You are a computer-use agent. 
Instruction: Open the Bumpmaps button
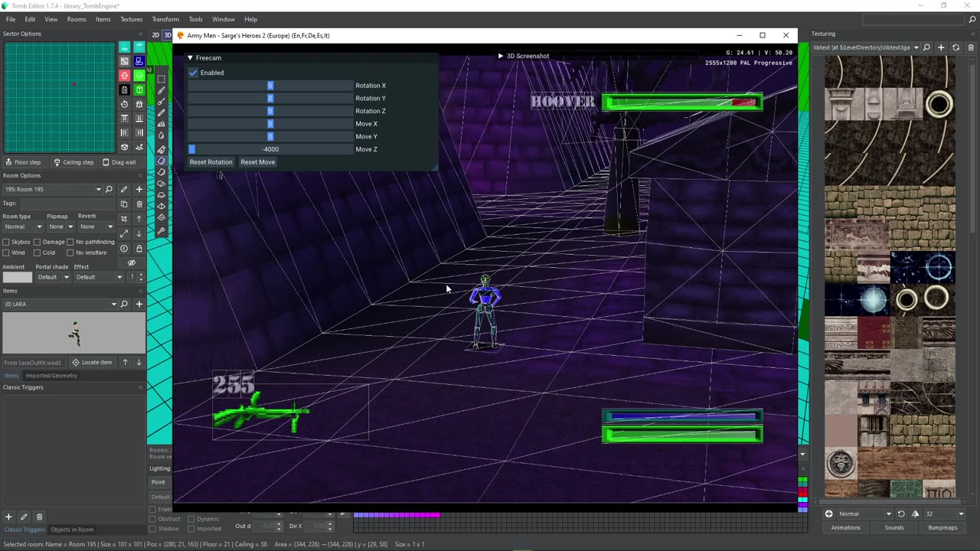[942, 527]
